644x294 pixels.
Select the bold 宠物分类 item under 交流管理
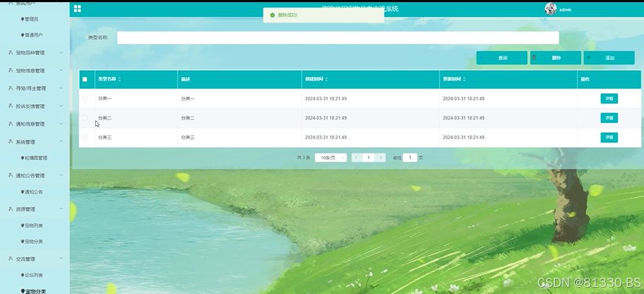(x=35, y=291)
